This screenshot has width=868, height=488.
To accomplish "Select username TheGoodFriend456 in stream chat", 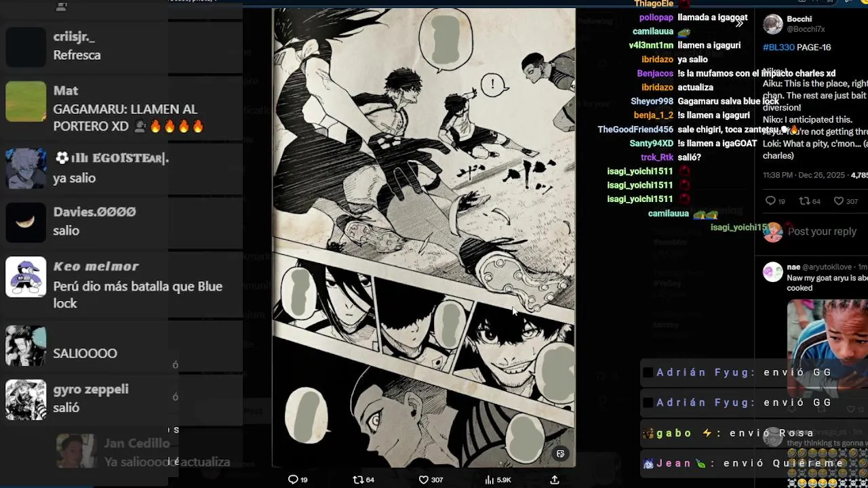I will coord(635,129).
